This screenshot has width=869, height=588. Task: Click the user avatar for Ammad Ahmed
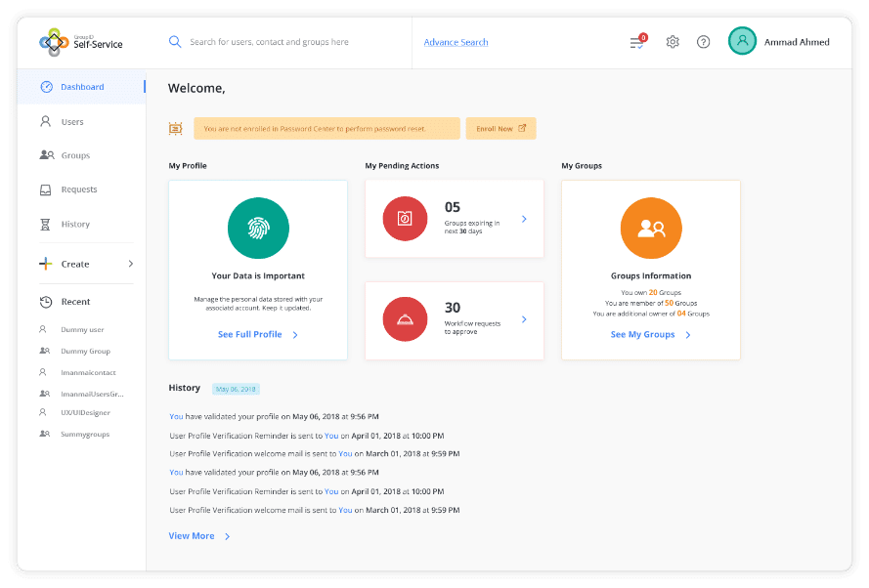(x=742, y=41)
